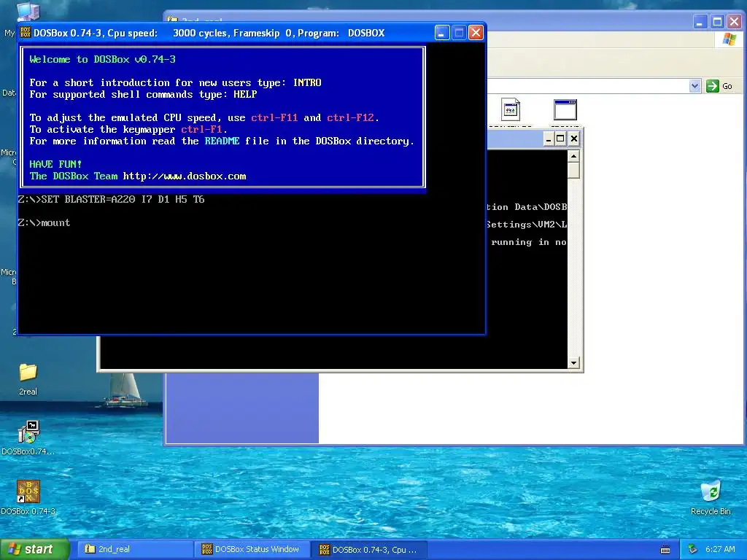
Task: Click the keyboard icon in the taskbar
Action: pyautogui.click(x=665, y=550)
